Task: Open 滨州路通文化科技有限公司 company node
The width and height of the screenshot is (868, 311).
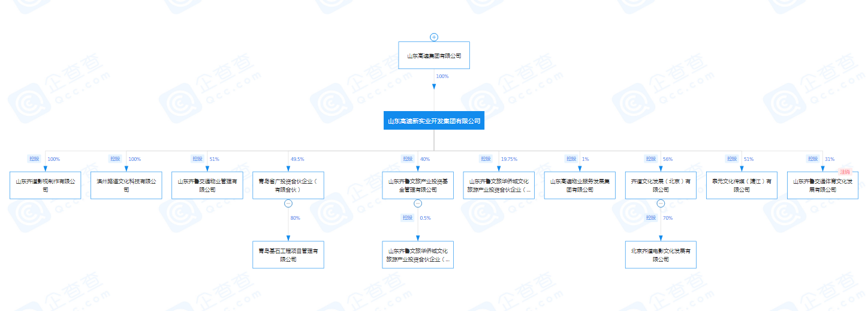Action: pyautogui.click(x=126, y=185)
